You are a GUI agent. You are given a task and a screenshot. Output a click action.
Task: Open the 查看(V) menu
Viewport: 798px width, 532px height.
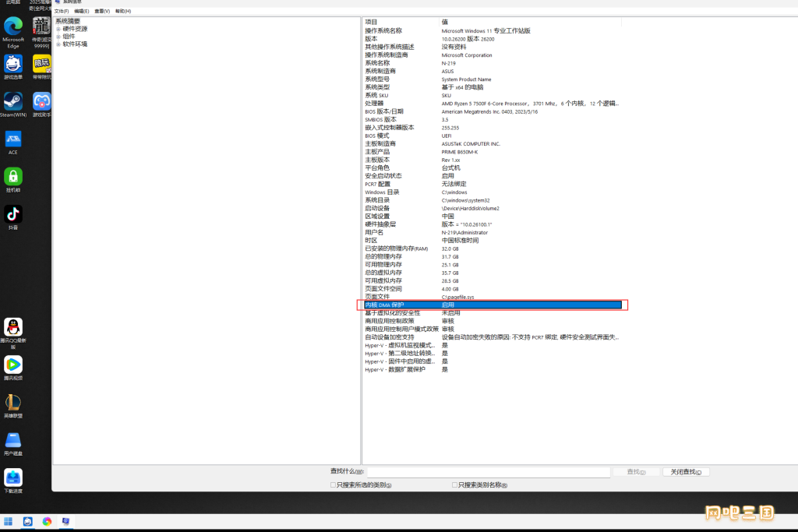coord(102,11)
